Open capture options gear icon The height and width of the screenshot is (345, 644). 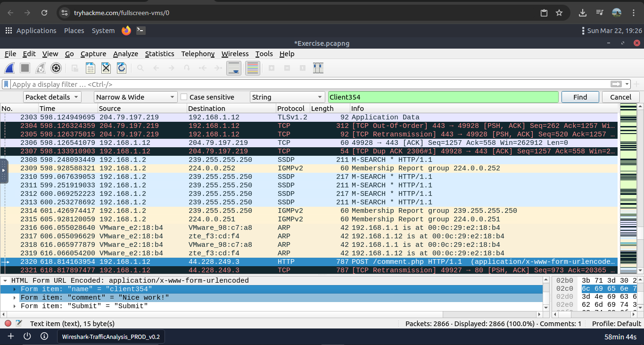56,68
